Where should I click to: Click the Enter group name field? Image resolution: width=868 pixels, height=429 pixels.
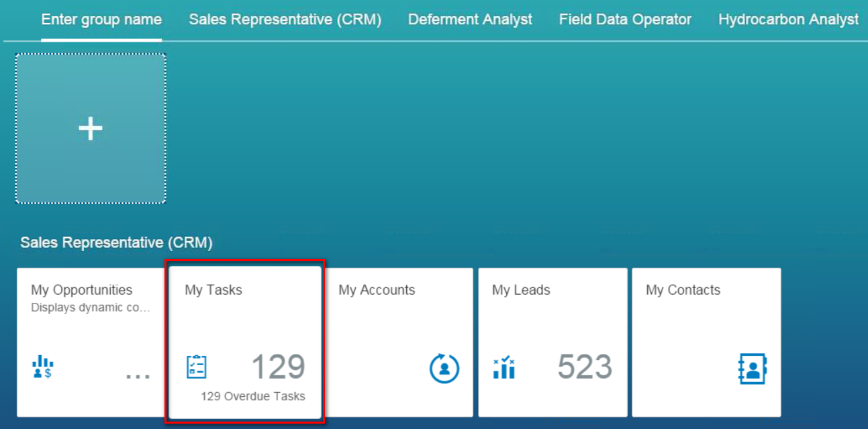click(x=101, y=19)
